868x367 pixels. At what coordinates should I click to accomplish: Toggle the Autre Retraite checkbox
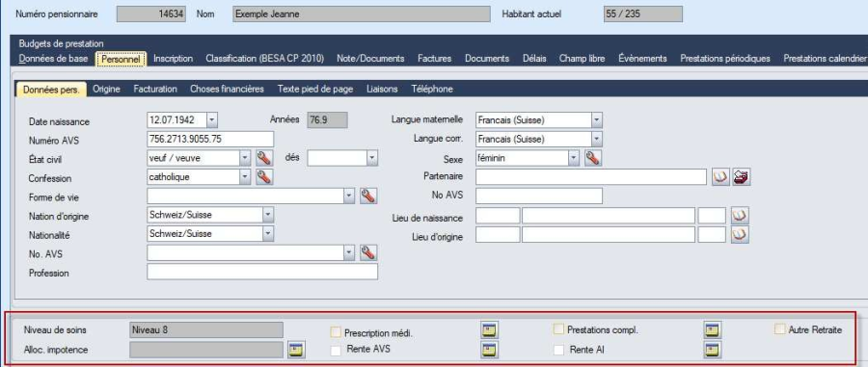click(779, 329)
